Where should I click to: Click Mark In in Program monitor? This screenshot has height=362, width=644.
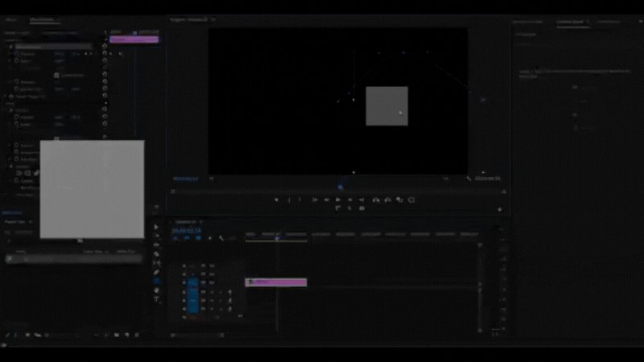(289, 200)
